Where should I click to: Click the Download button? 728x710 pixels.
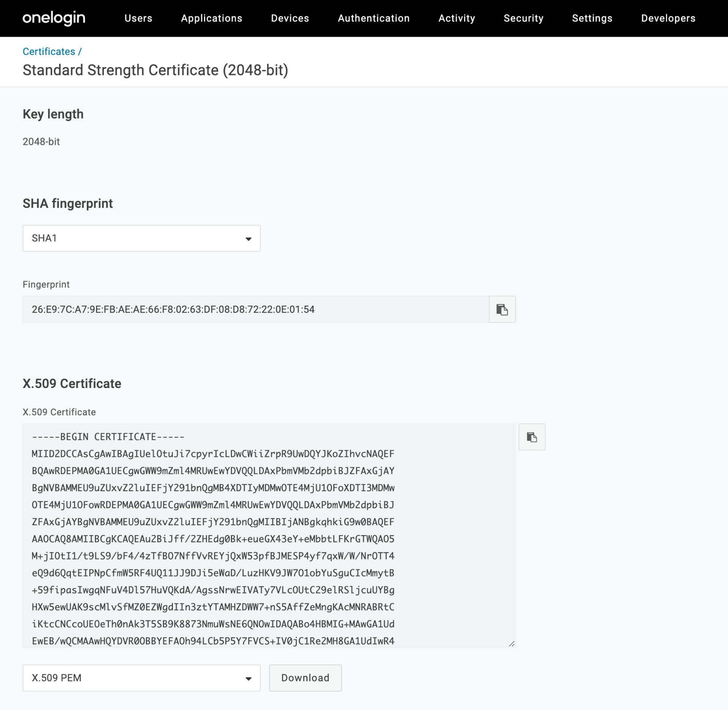(305, 678)
